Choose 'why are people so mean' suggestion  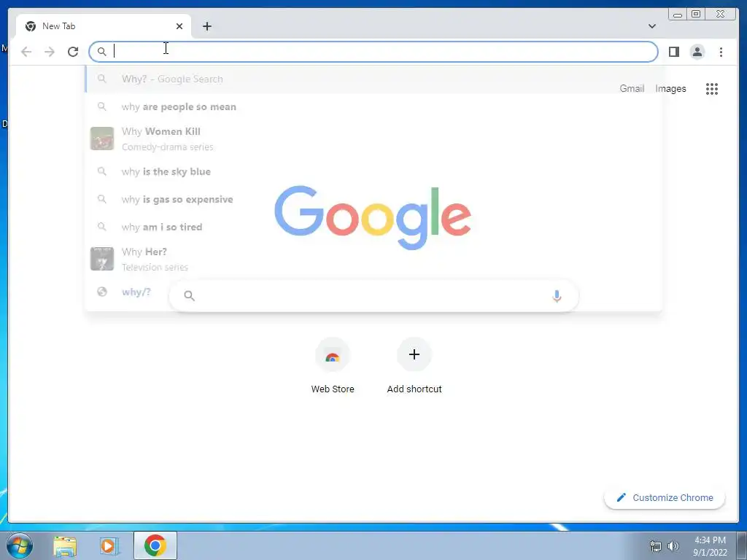point(373,106)
